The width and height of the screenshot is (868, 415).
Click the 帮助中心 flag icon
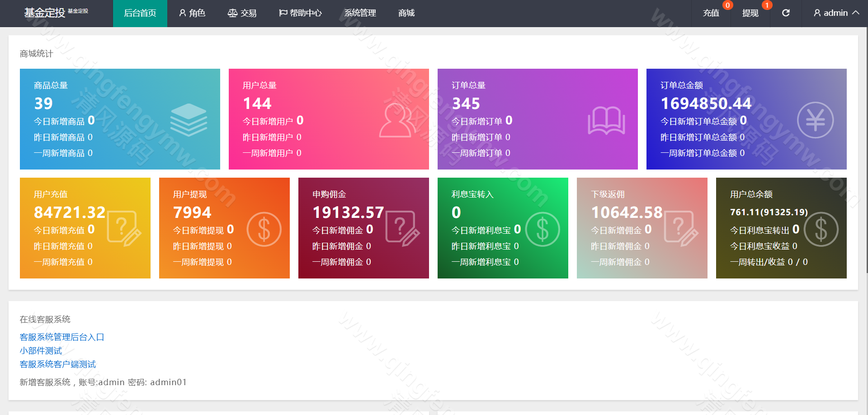[283, 13]
